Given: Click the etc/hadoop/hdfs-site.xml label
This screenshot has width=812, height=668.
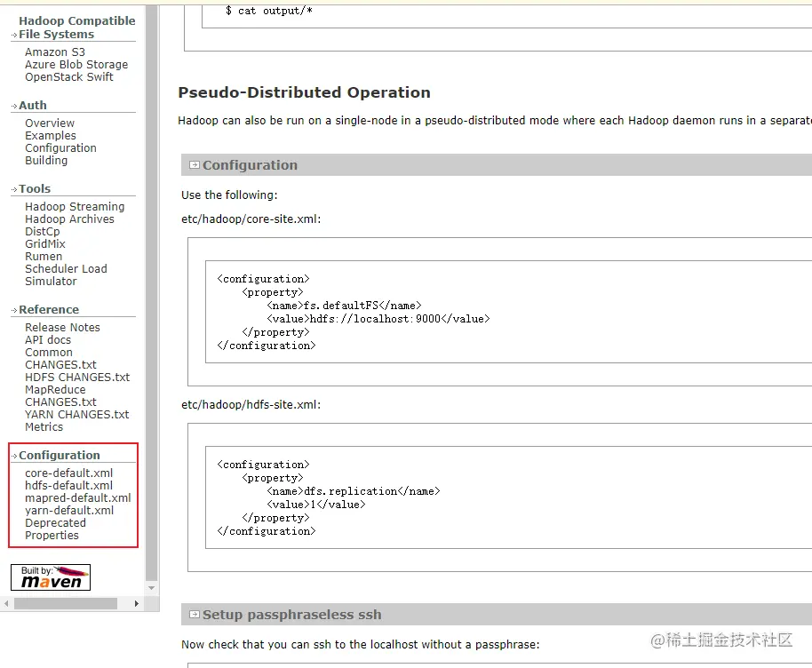Looking at the screenshot, I should [x=251, y=405].
